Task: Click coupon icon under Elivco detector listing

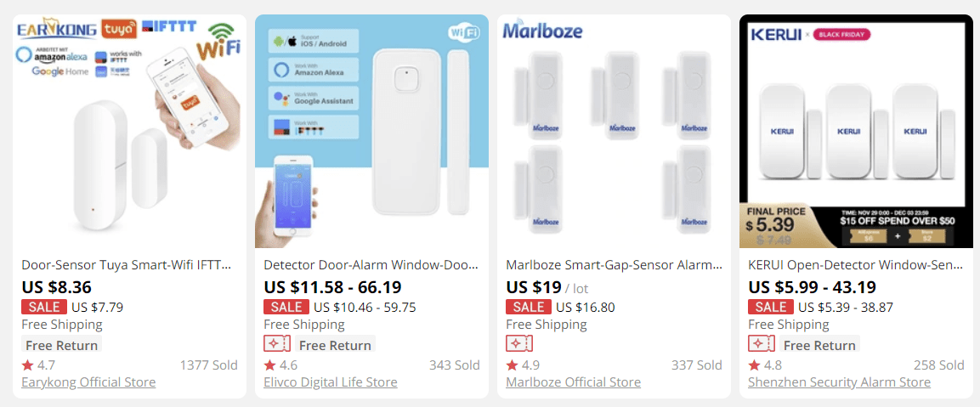Action: click(x=277, y=343)
